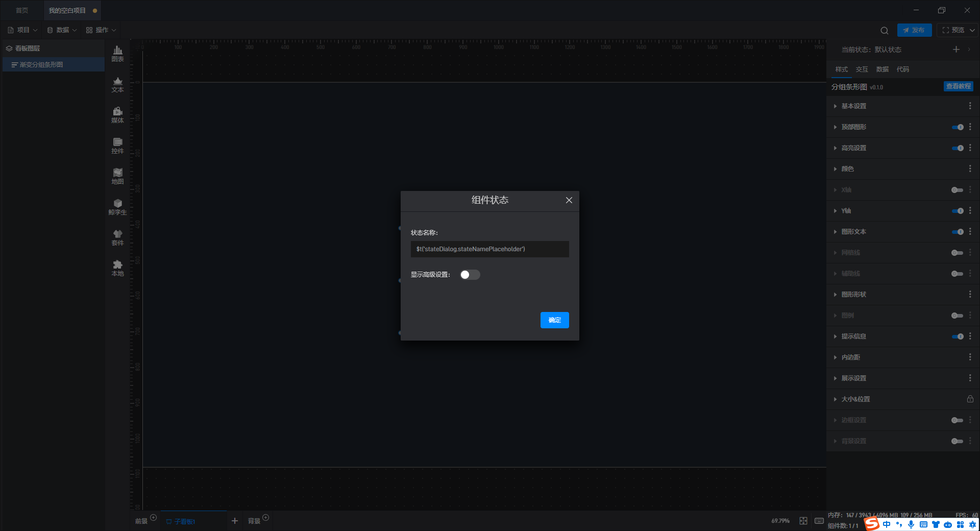This screenshot has height=531, width=980.
Task: Enable the 辅助线 switch
Action: point(958,274)
